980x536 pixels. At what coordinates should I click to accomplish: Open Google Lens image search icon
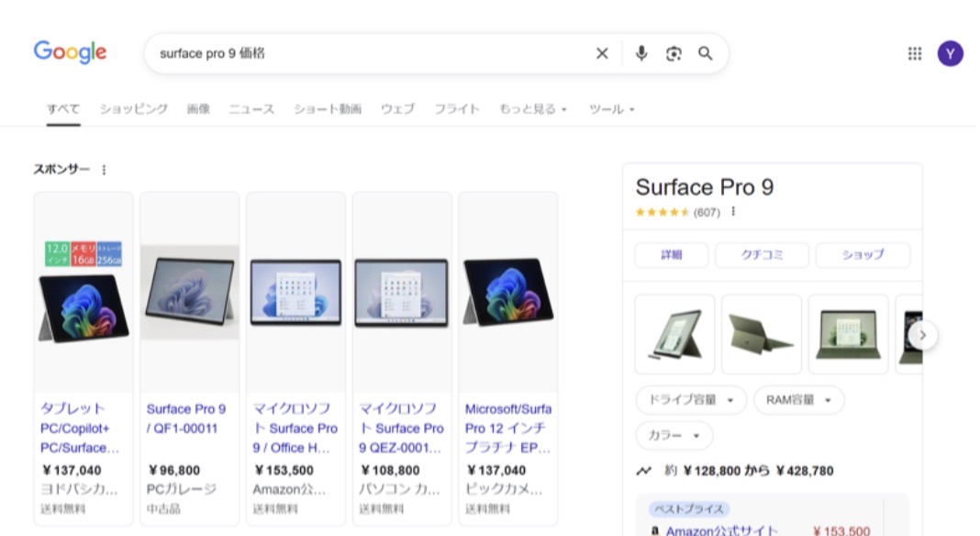[x=674, y=53]
